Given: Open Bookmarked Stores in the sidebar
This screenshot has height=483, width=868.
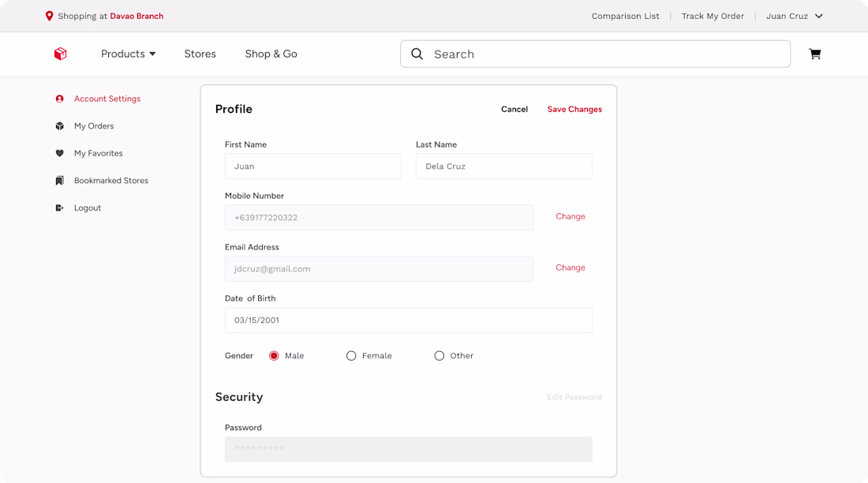Looking at the screenshot, I should pyautogui.click(x=111, y=181).
